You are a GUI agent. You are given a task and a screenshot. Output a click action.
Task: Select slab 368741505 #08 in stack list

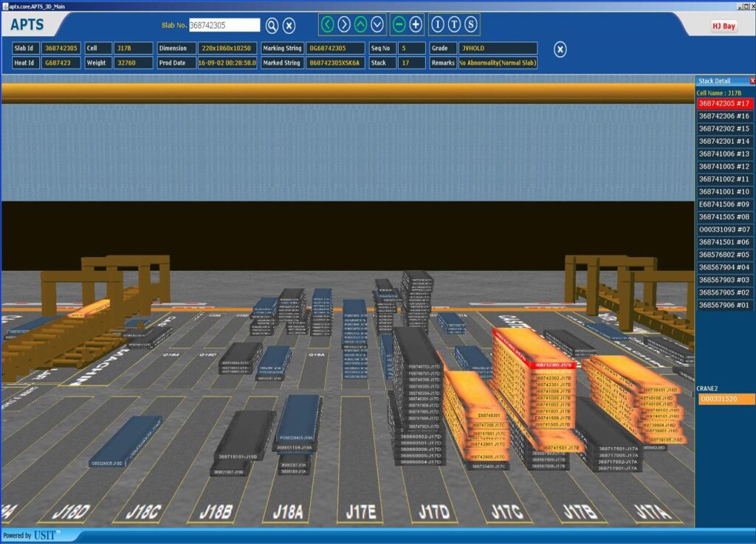tap(725, 217)
